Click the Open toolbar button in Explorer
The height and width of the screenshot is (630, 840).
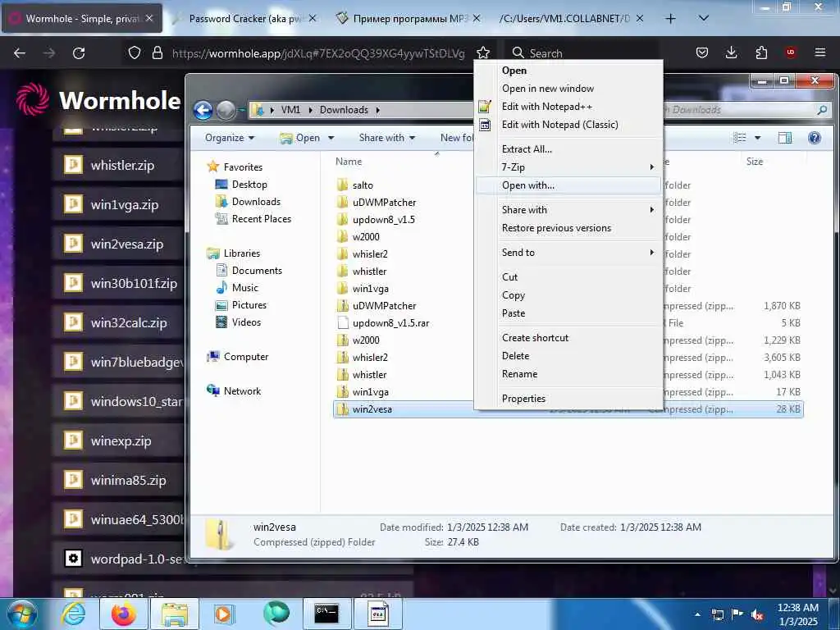coord(300,138)
